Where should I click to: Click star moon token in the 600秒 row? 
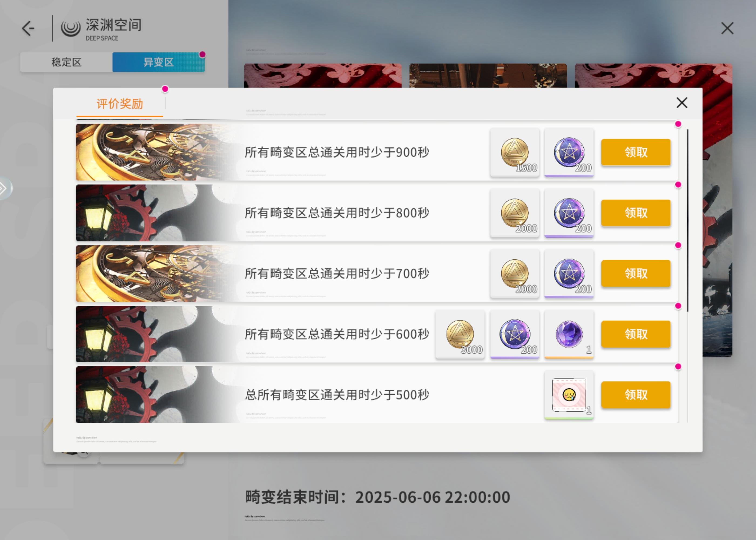515,334
